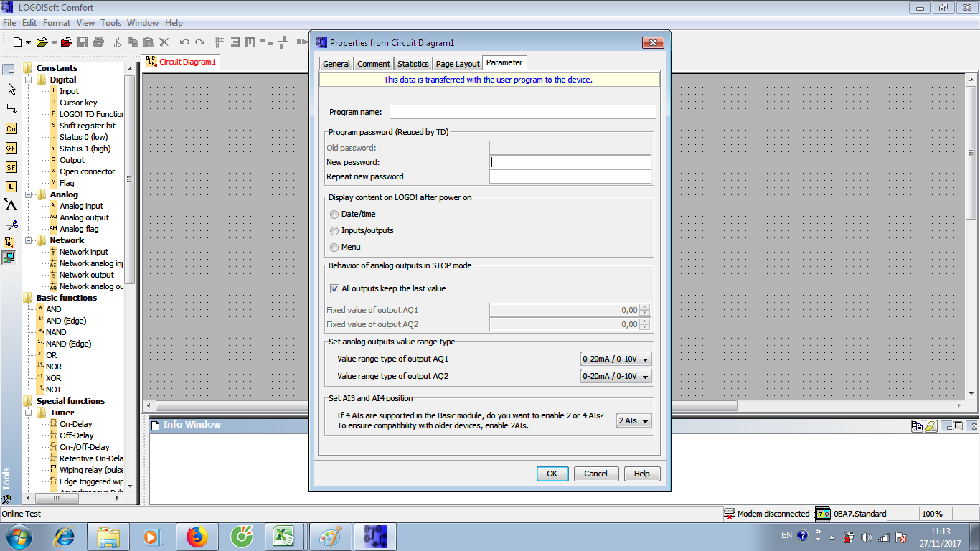Click the volume speaker tray icon
980x551 pixels.
[866, 537]
